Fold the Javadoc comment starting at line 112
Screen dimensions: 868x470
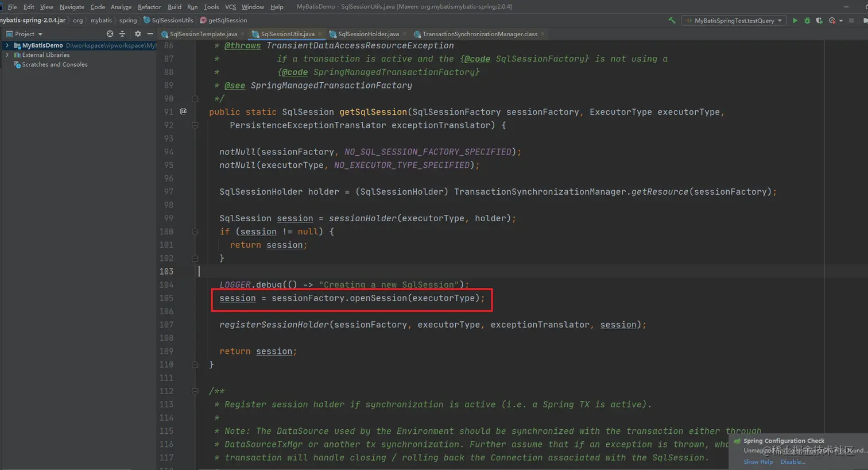[x=195, y=391]
